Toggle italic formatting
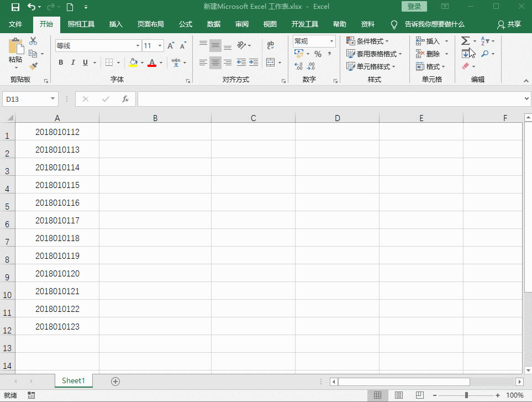This screenshot has width=532, height=402. [73, 62]
